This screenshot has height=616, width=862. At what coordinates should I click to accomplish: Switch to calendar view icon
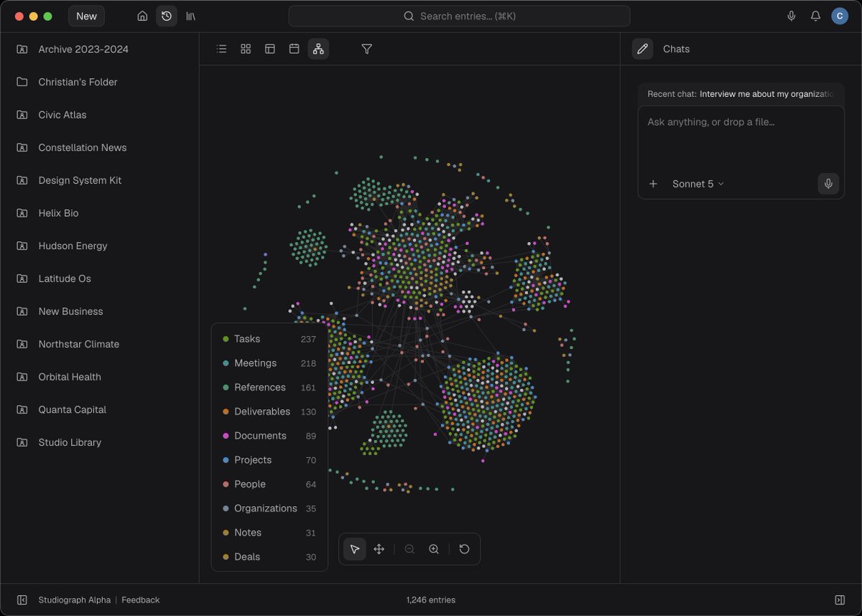[x=294, y=49]
